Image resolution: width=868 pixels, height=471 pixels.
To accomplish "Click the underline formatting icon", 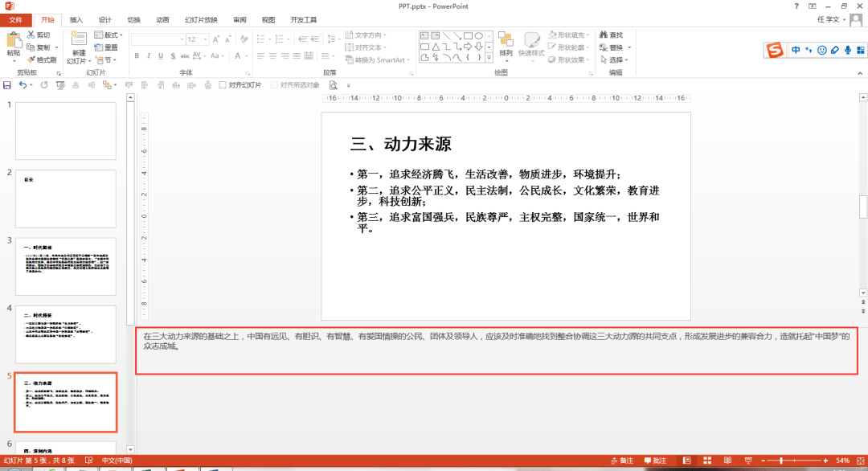I will point(160,55).
